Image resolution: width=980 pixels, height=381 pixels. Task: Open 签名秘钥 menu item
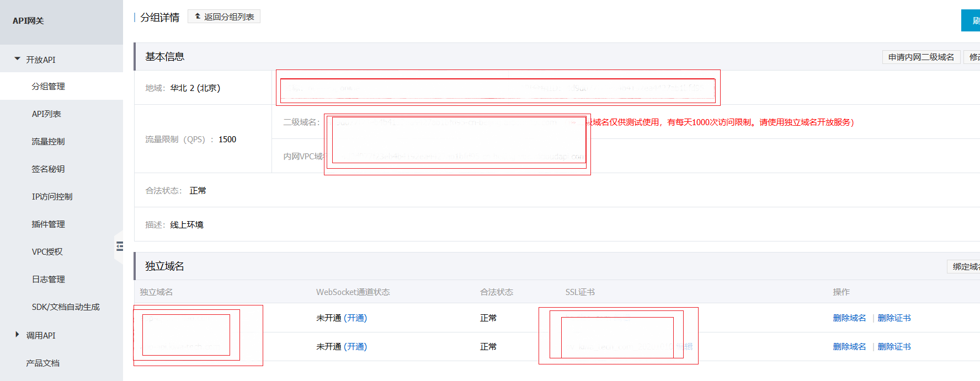click(x=49, y=169)
